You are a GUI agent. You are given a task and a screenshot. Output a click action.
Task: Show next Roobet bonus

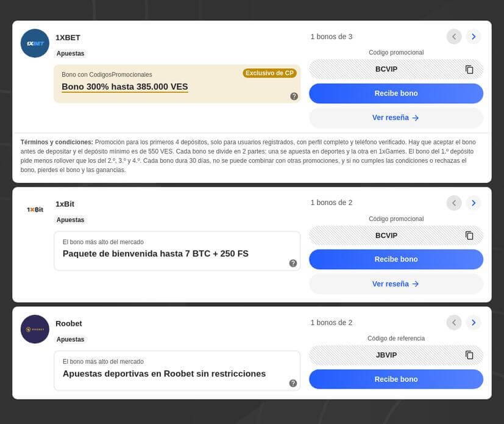[474, 322]
